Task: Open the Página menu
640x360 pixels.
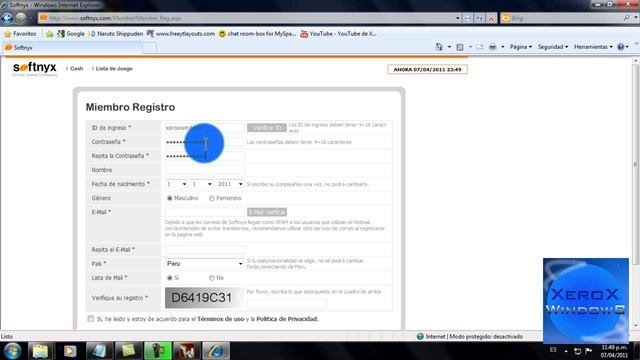Action: 520,47
